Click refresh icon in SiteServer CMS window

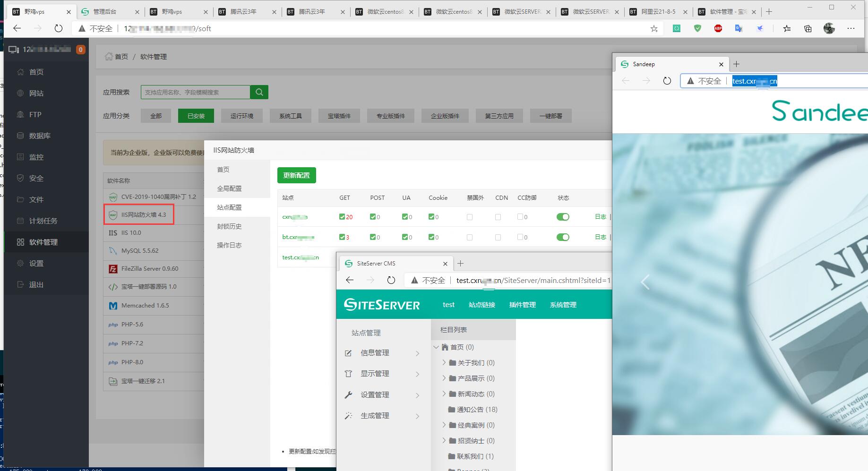coord(391,280)
